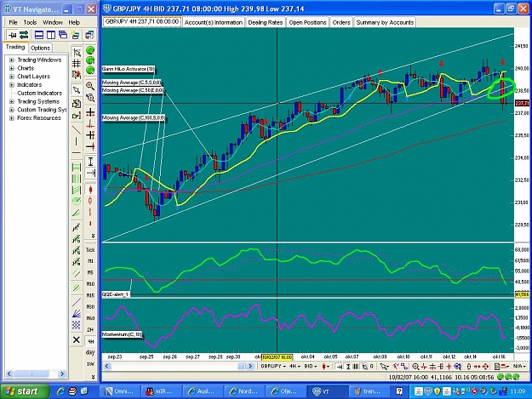The height and width of the screenshot is (399, 532).
Task: Select the blue grid pattern tool icon
Action: click(x=77, y=326)
